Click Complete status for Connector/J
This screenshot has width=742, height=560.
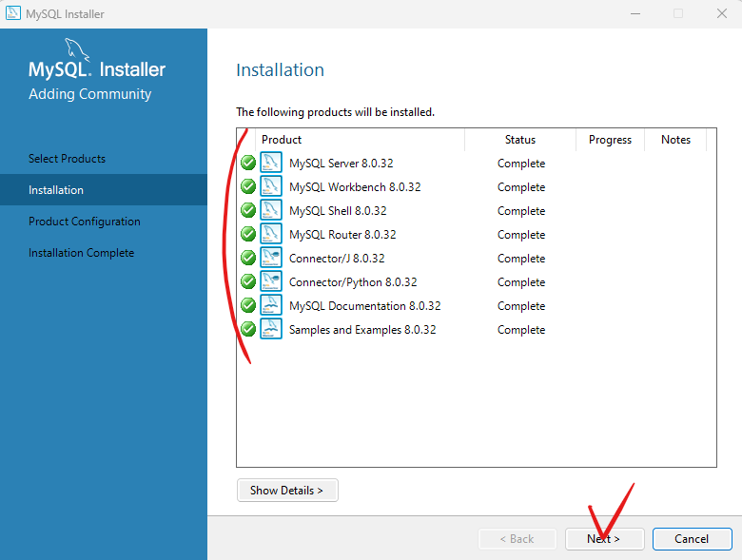pos(521,259)
